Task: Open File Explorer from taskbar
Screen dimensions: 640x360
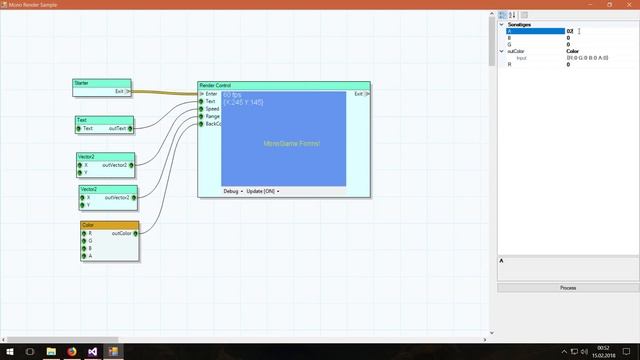Action: point(51,351)
